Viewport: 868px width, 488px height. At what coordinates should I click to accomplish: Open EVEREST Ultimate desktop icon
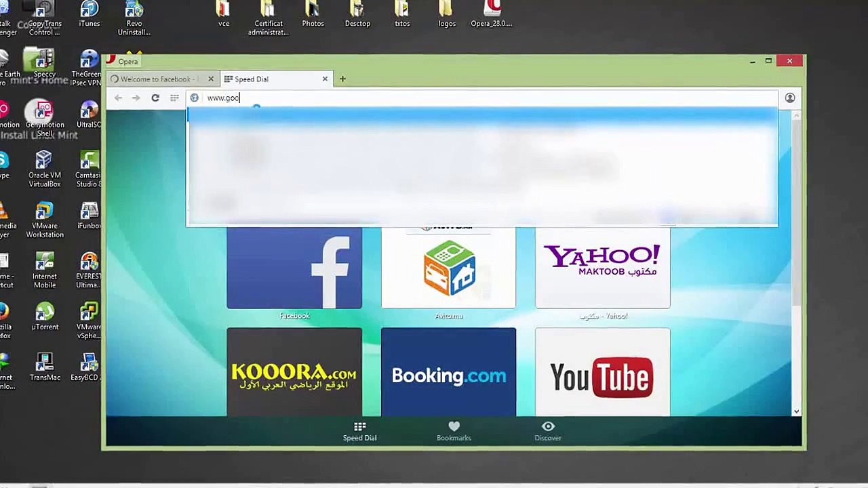click(88, 270)
